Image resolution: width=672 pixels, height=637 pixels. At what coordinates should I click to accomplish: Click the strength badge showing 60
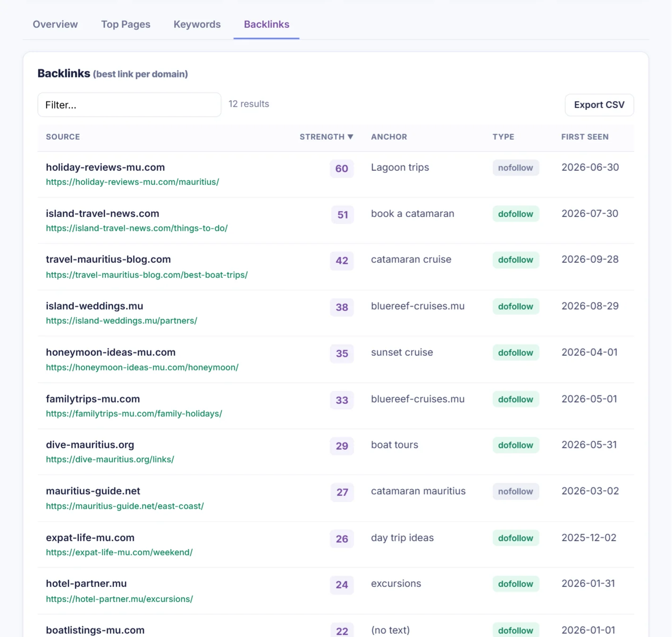coord(342,168)
